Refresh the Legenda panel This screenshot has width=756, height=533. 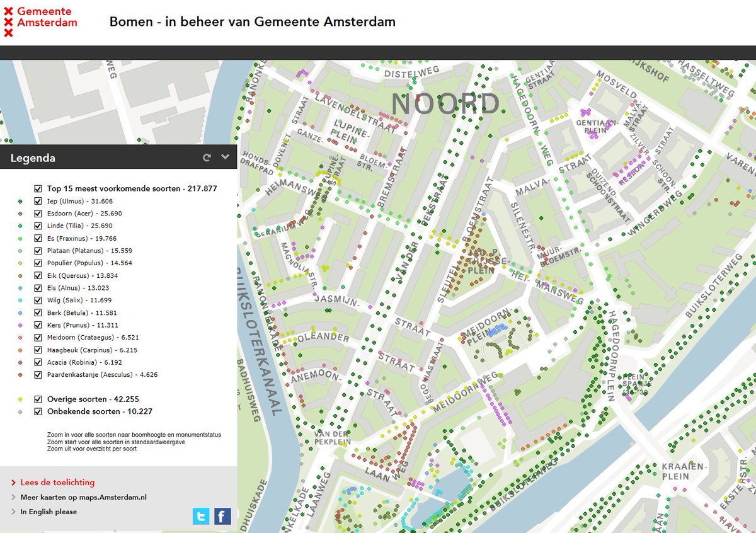click(x=206, y=158)
